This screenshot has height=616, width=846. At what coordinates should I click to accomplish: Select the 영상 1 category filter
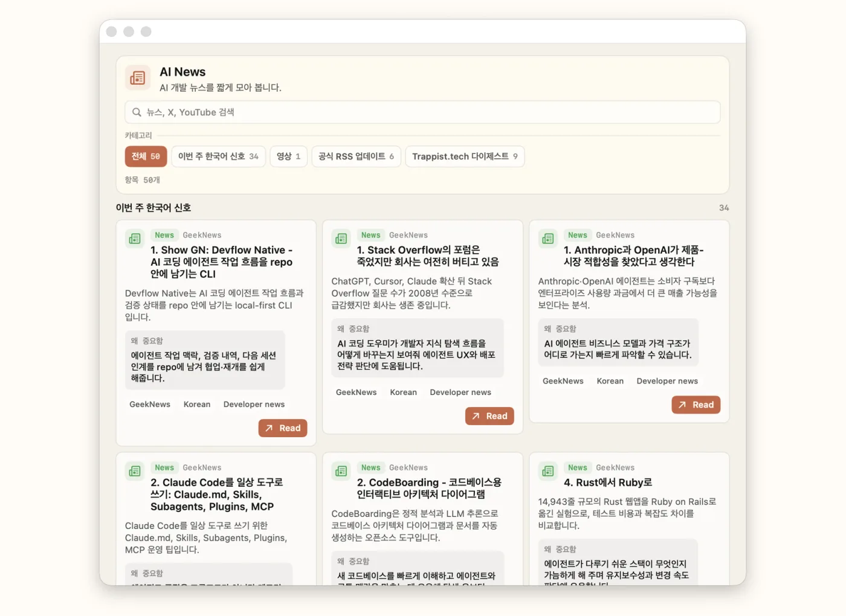[288, 156]
